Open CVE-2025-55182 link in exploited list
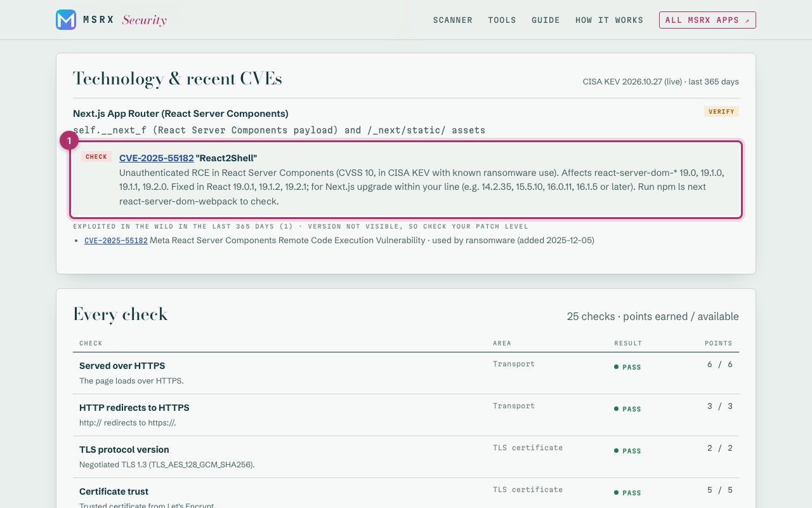This screenshot has height=508, width=812. click(116, 241)
